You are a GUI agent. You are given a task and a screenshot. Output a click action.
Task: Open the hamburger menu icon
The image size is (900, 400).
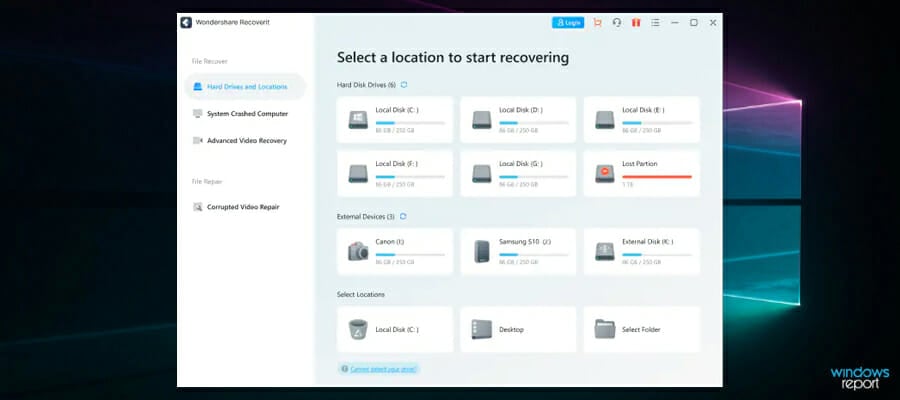(655, 22)
